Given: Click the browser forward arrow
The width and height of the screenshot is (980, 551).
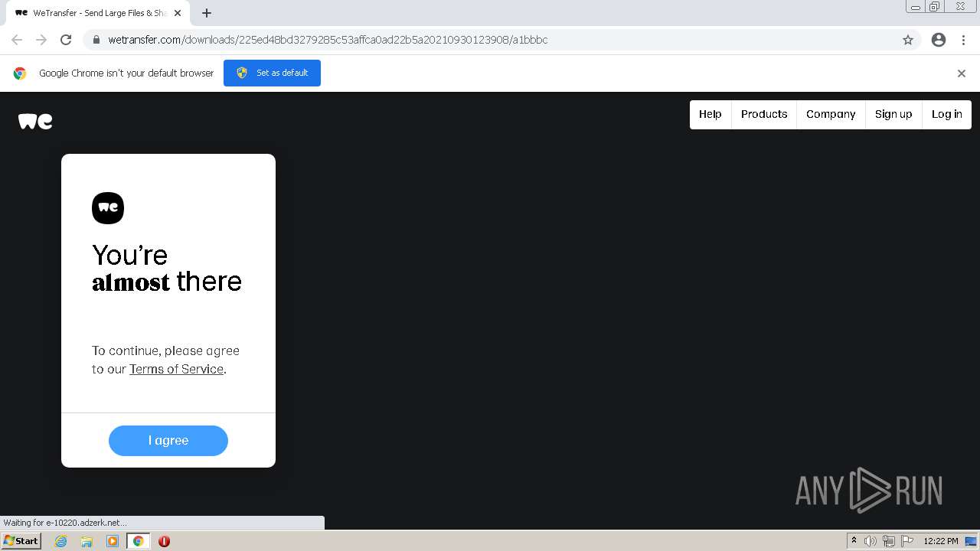Looking at the screenshot, I should click(x=41, y=40).
